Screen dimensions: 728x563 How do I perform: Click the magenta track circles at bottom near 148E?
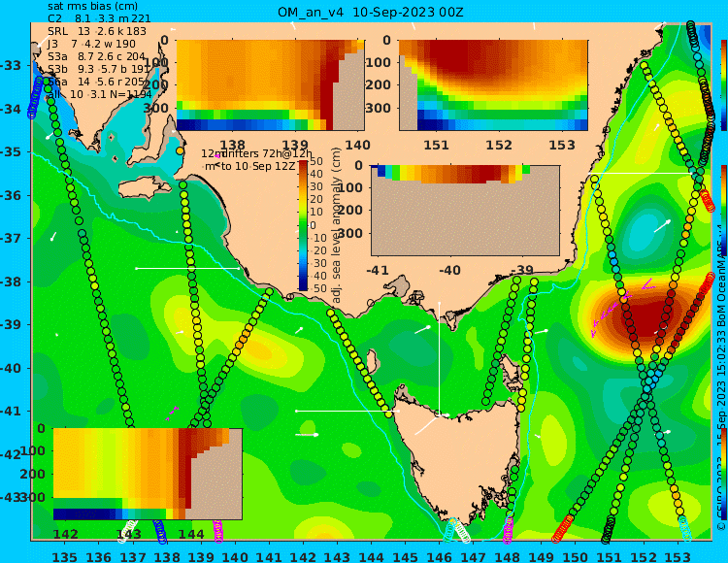[x=508, y=530]
